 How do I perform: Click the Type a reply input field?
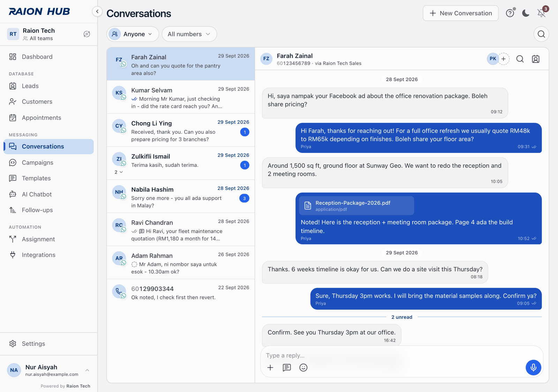pyautogui.click(x=401, y=355)
